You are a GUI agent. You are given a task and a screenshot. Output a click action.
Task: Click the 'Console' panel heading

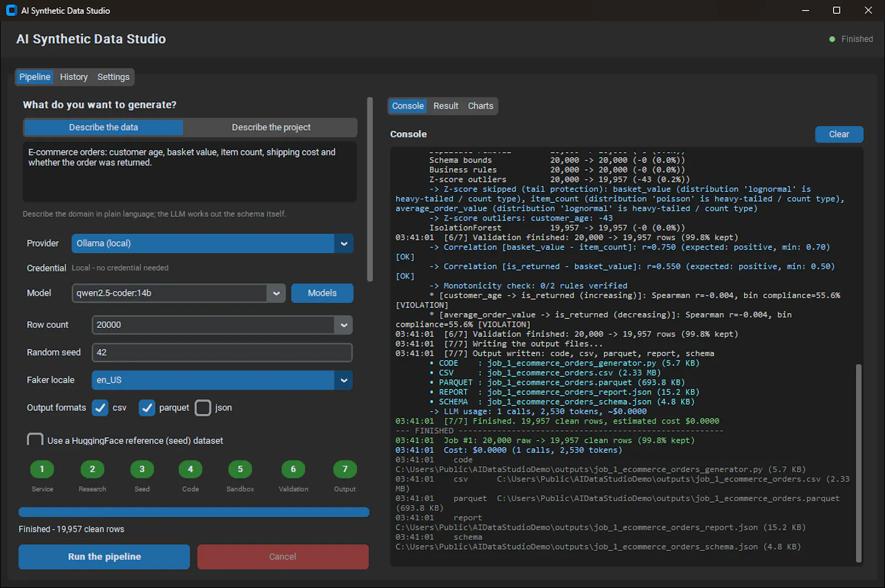(x=408, y=134)
